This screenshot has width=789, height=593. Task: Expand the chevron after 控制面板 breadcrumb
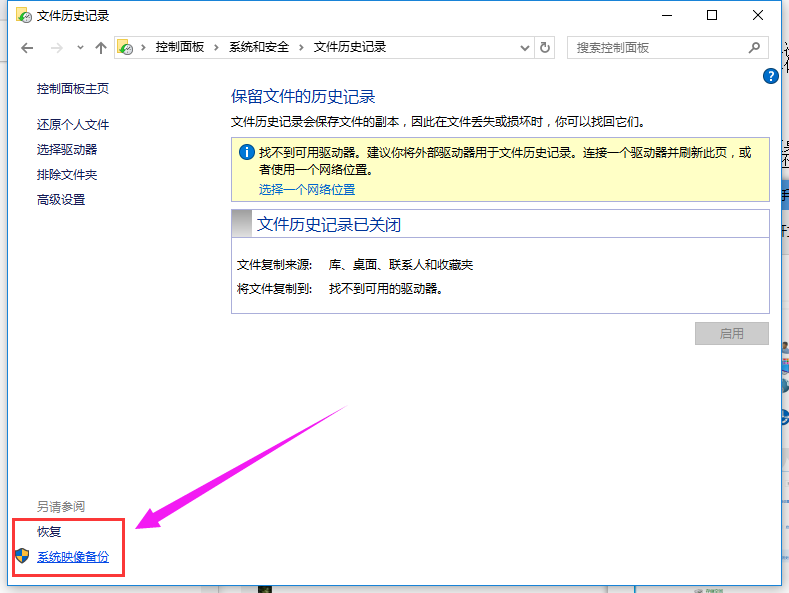[218, 47]
